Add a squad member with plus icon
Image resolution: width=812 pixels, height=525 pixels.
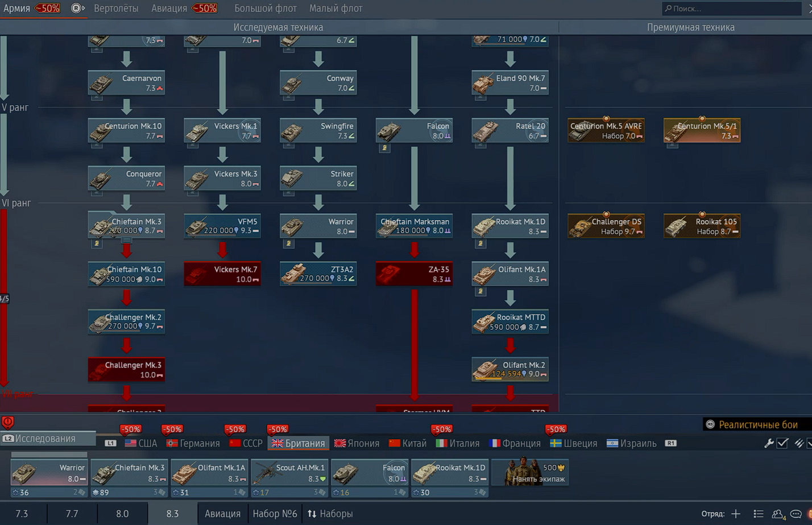[x=736, y=514]
